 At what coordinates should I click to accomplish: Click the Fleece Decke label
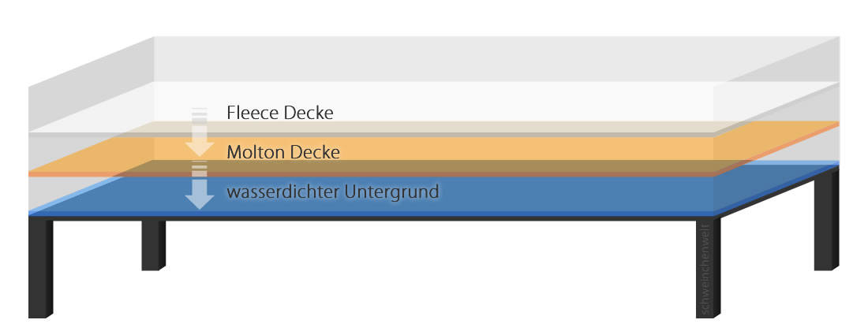280,113
